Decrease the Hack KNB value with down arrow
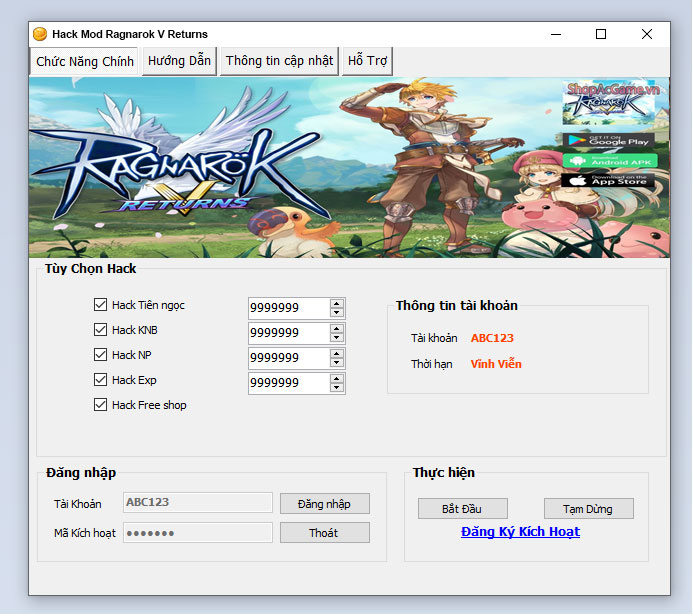693x616 pixels. [337, 338]
